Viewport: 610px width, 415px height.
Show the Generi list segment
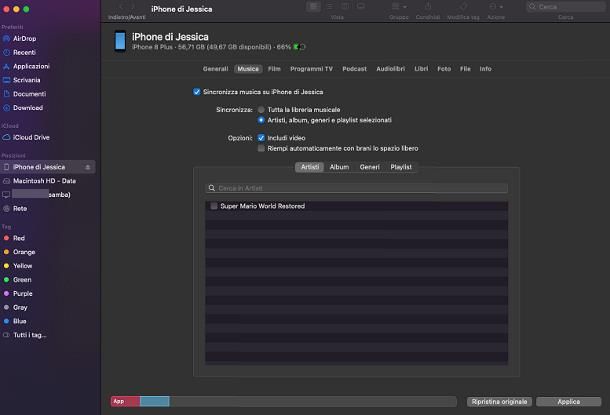tap(369, 167)
